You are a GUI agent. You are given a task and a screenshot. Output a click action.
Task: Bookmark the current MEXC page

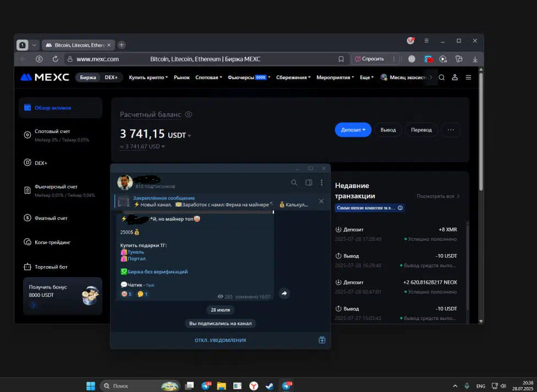coord(341,59)
